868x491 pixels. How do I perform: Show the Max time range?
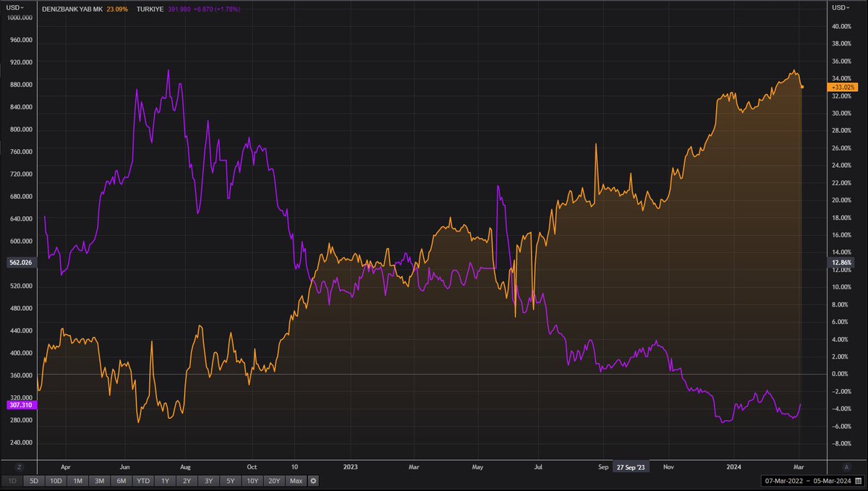pos(296,481)
